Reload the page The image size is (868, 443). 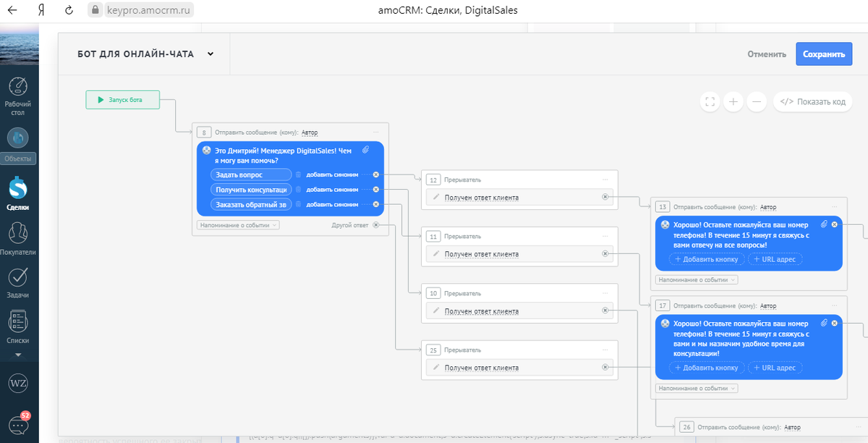pos(69,10)
